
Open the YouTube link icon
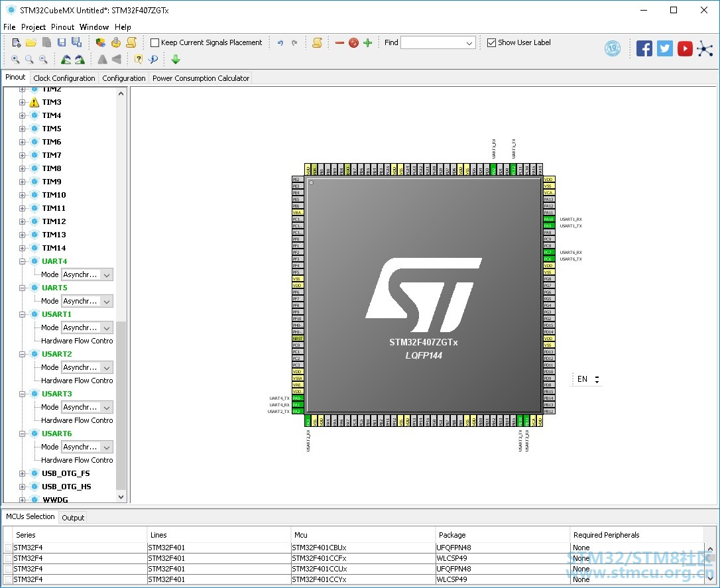[685, 48]
